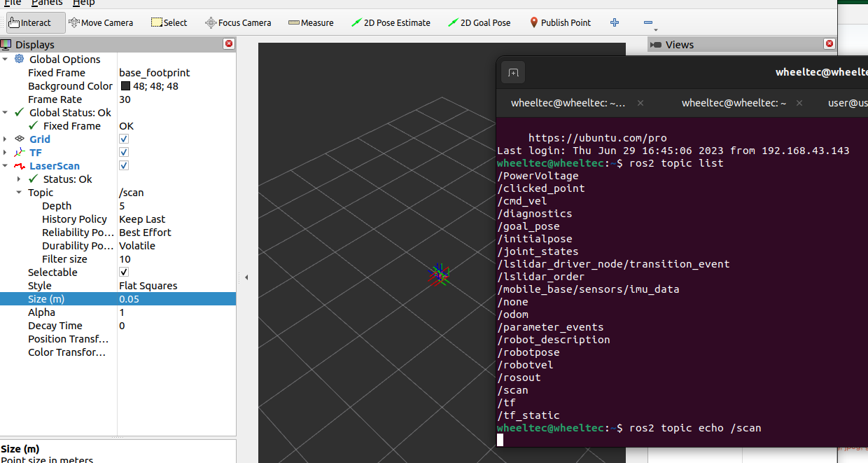The height and width of the screenshot is (463, 868).
Task: Open the Help menu
Action: click(x=84, y=3)
